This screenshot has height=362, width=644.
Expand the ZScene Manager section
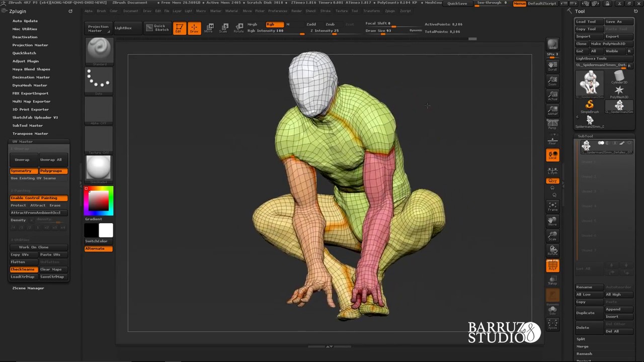click(x=28, y=288)
